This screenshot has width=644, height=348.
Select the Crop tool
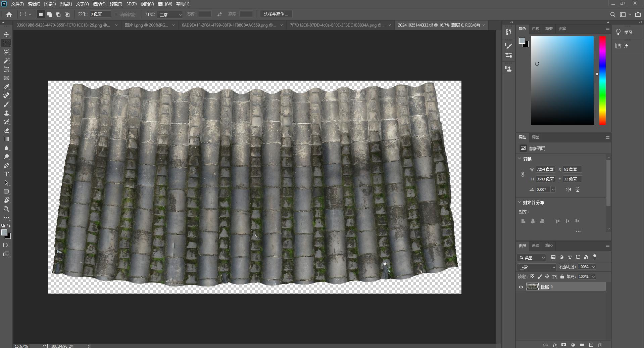pyautogui.click(x=6, y=69)
